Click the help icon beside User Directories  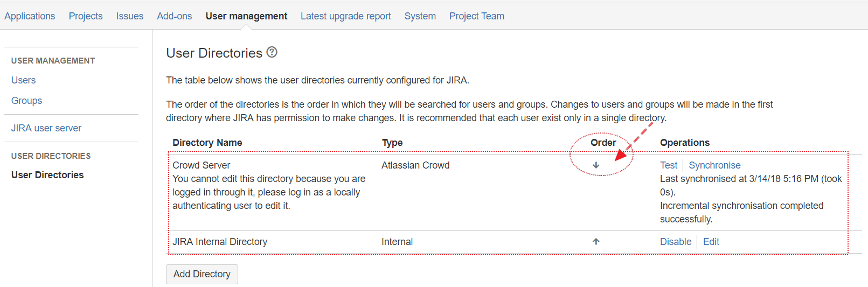tap(272, 52)
